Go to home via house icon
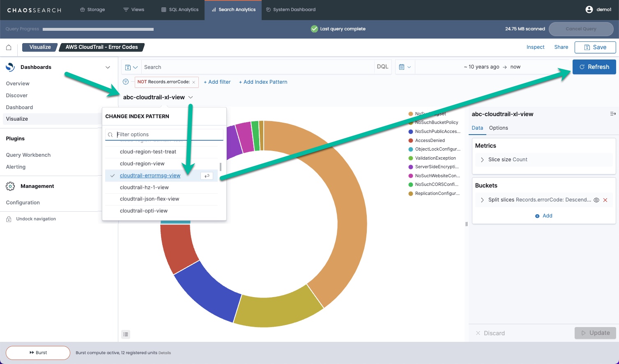The image size is (619, 364). pos(9,47)
